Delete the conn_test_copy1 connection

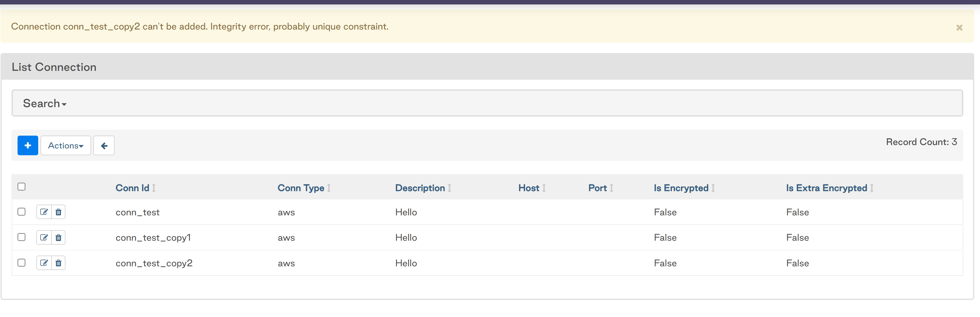tap(58, 238)
